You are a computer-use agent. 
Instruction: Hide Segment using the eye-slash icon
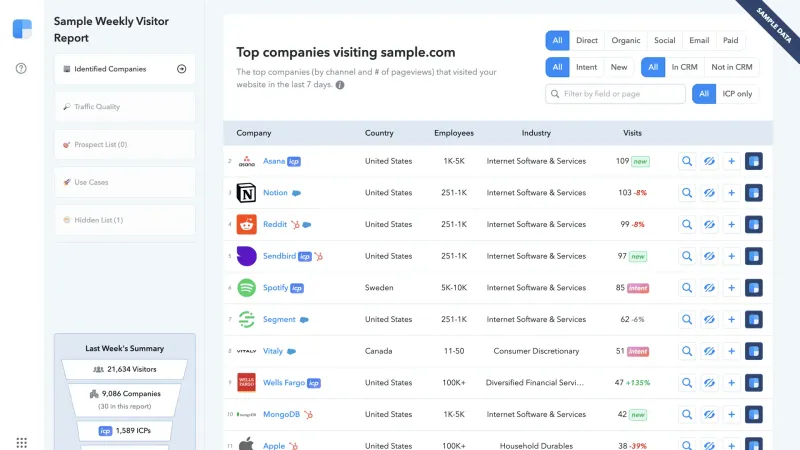coord(709,319)
